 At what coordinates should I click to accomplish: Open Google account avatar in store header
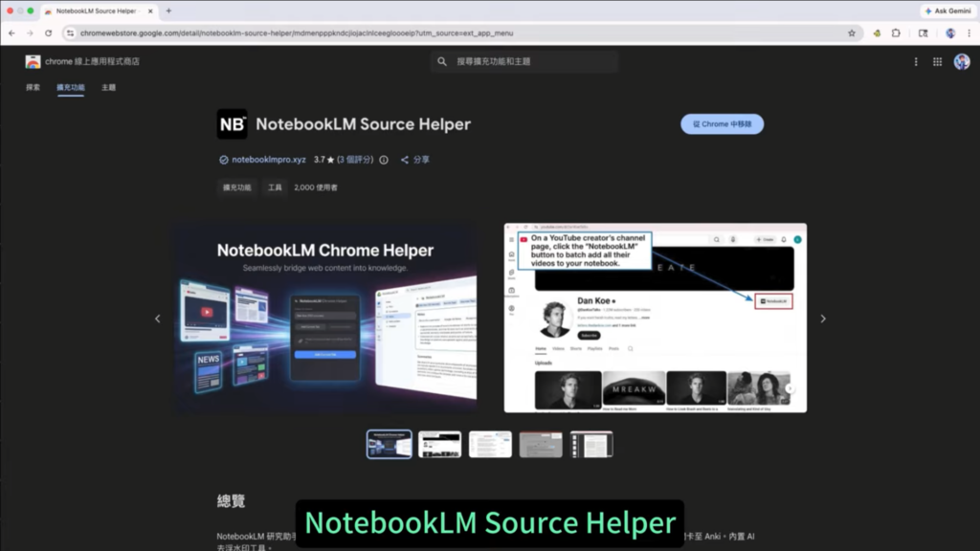[961, 61]
